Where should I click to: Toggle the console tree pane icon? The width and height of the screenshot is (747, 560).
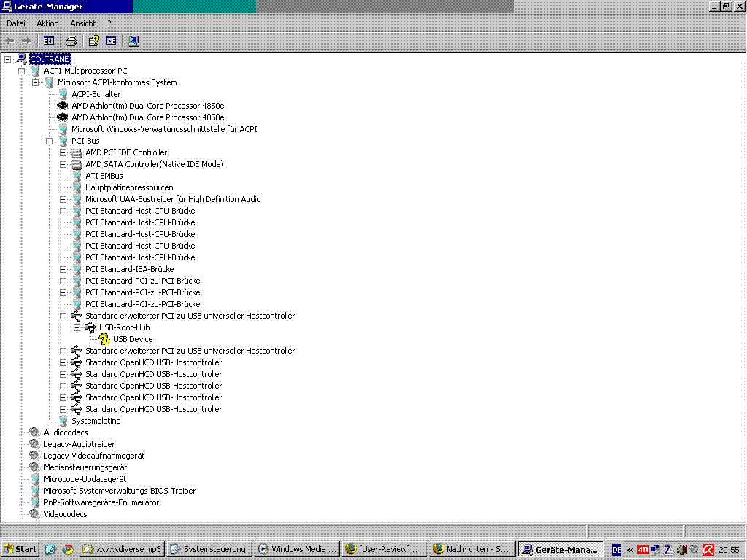coord(49,41)
